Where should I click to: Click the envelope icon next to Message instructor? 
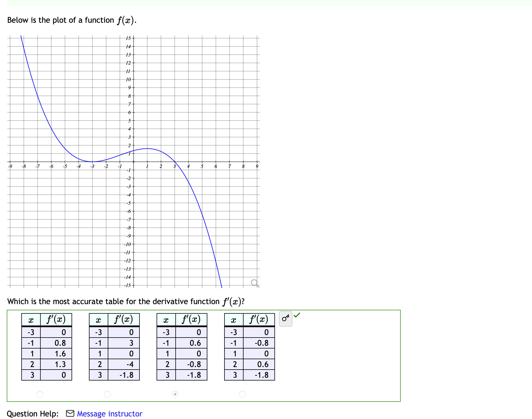click(x=70, y=413)
